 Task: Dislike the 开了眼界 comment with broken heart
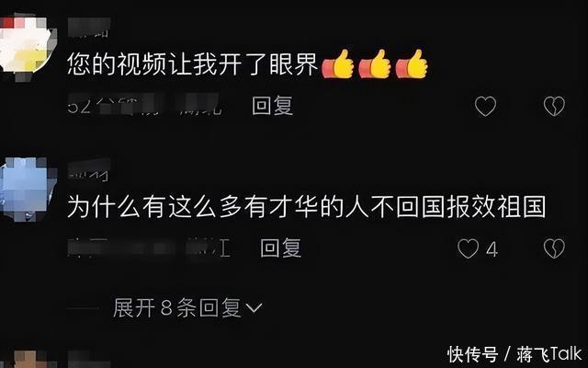[x=554, y=107]
